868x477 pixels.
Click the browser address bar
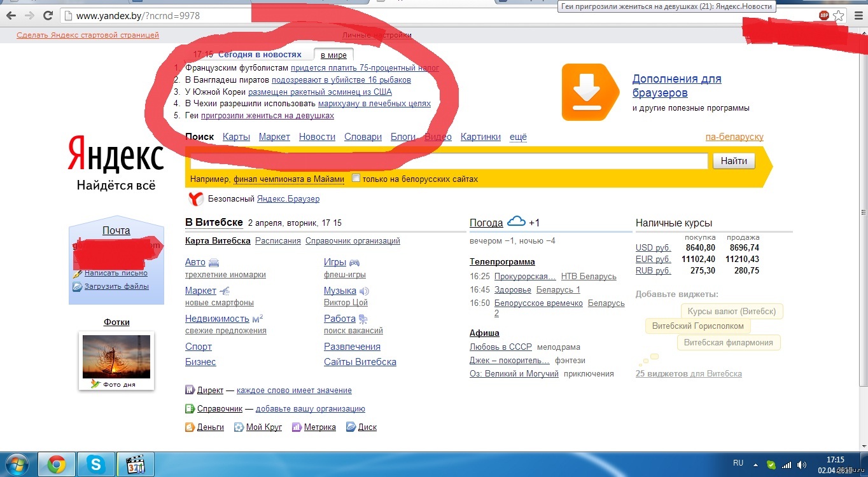(x=439, y=15)
